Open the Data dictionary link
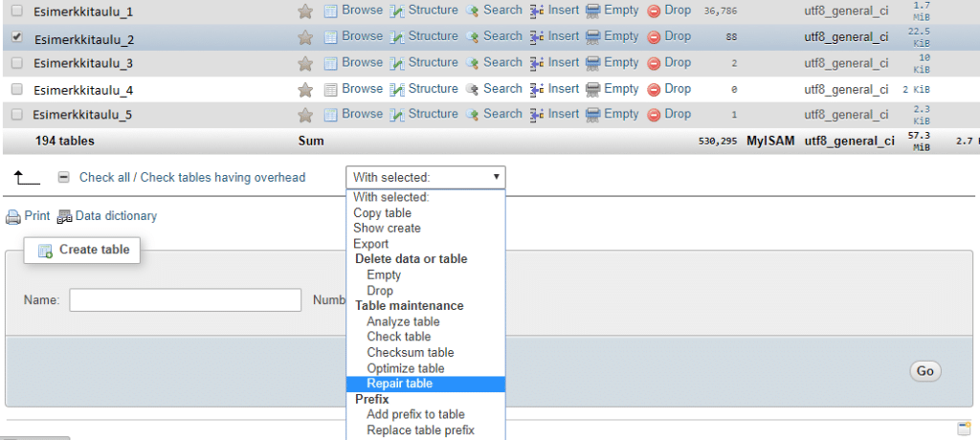This screenshot has width=980, height=440. tap(116, 216)
